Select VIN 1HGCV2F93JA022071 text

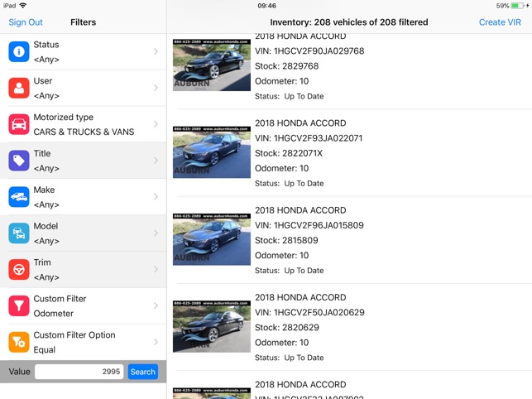tap(309, 138)
